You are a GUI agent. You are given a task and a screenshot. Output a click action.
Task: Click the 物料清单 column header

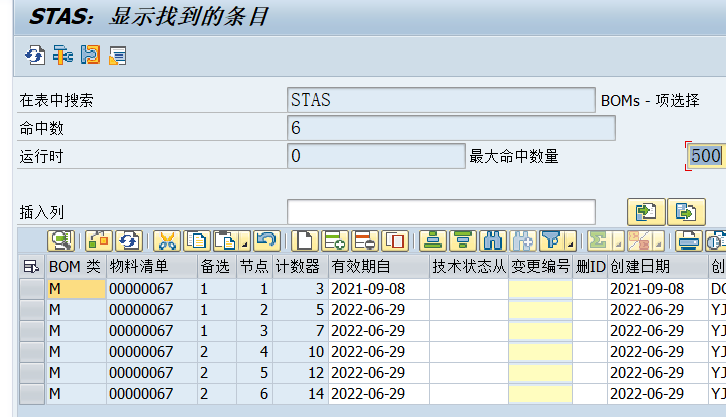click(x=152, y=267)
